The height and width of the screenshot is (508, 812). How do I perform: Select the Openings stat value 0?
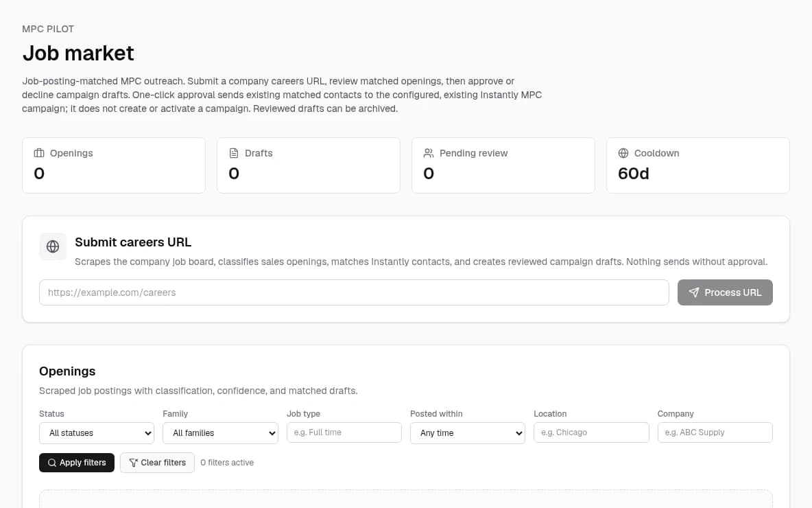pos(39,173)
